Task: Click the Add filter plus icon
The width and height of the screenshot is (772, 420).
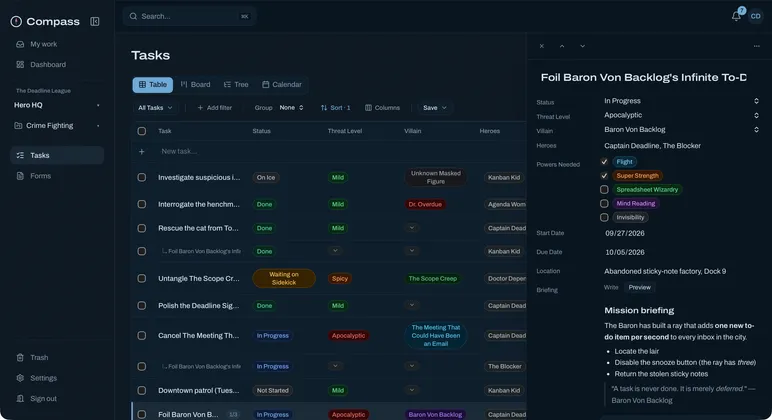Action: [x=200, y=108]
